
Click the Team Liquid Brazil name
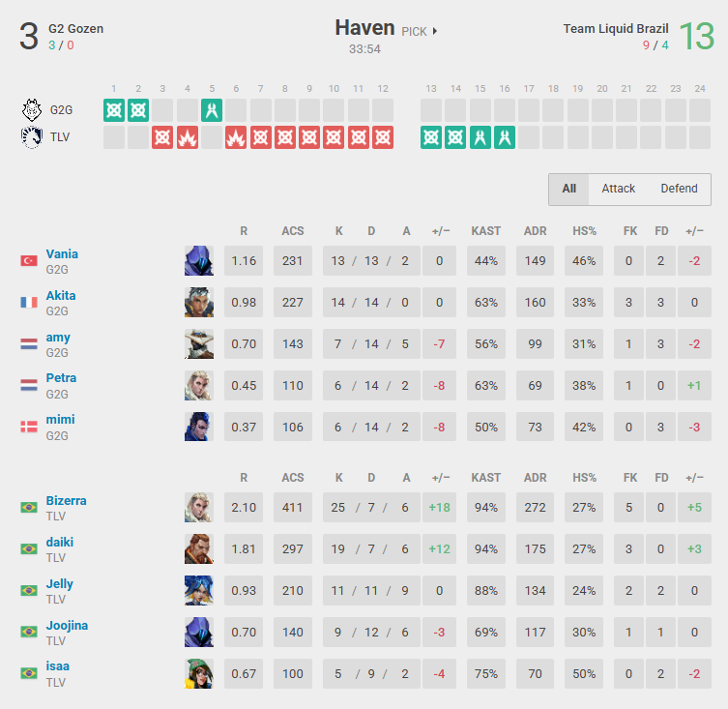tap(615, 29)
